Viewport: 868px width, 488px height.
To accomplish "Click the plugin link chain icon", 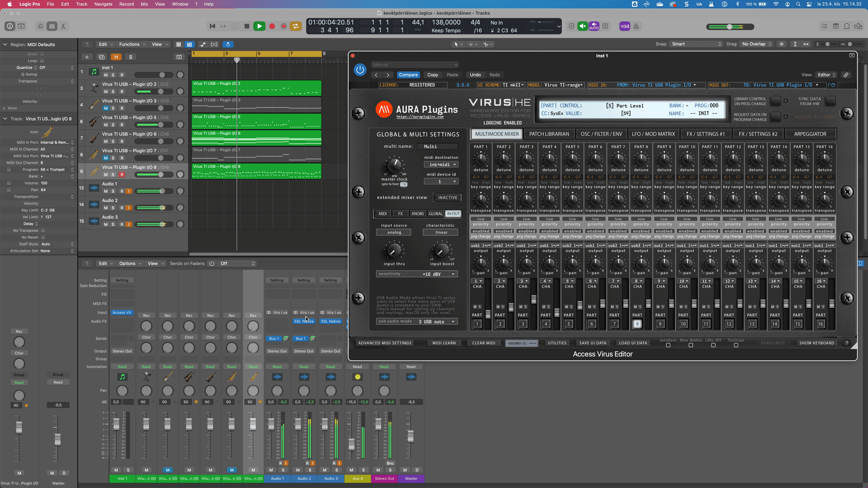I will [846, 75].
